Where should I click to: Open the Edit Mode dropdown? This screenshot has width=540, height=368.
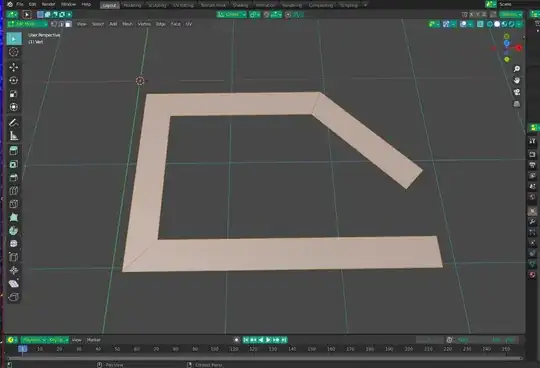click(x=28, y=24)
